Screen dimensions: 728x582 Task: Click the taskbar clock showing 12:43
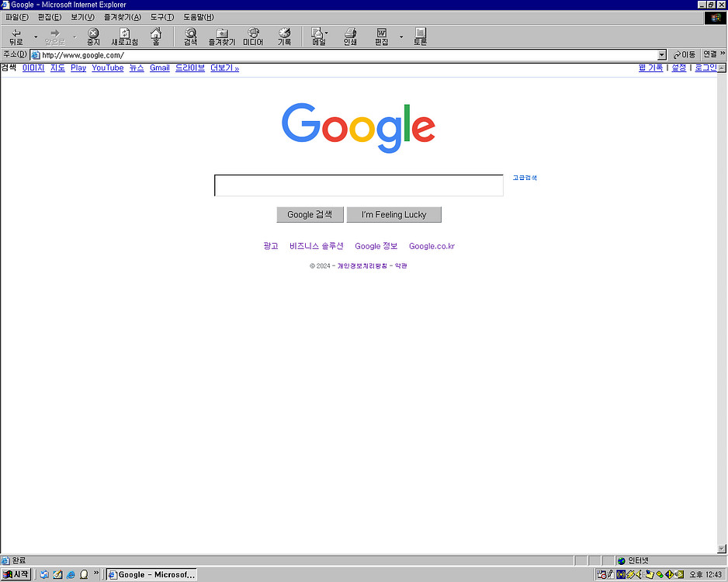point(705,574)
